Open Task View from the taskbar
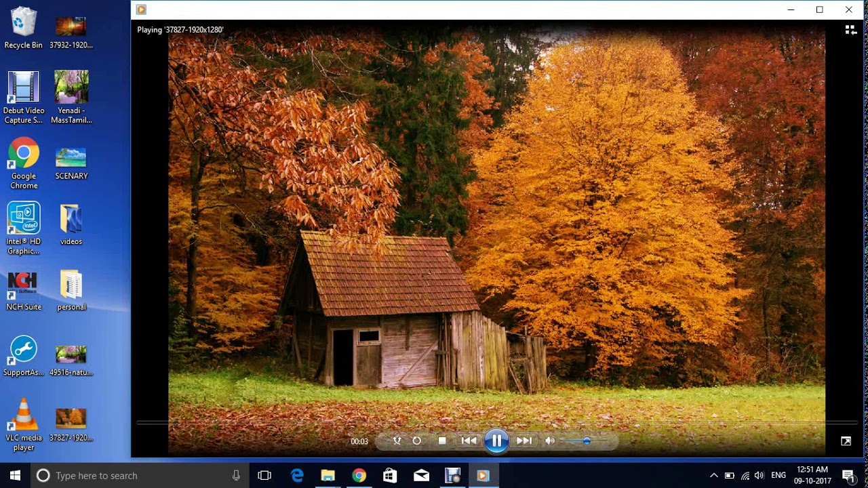Image resolution: width=868 pixels, height=488 pixels. tap(264, 476)
